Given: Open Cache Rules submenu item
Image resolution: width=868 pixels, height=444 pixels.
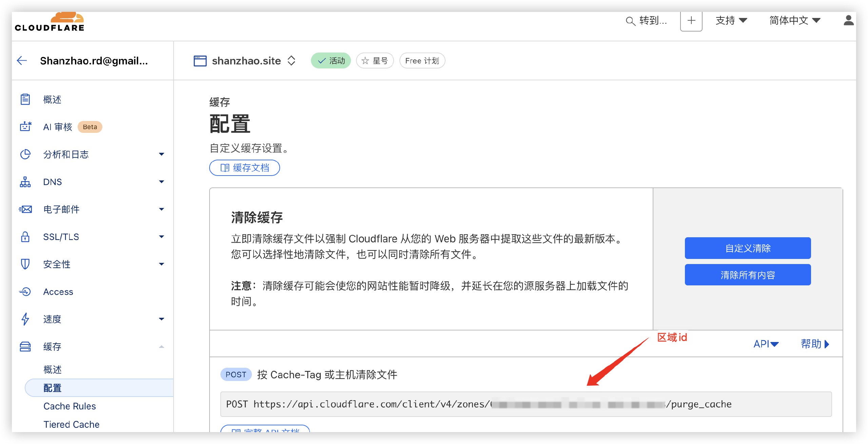Looking at the screenshot, I should (70, 406).
